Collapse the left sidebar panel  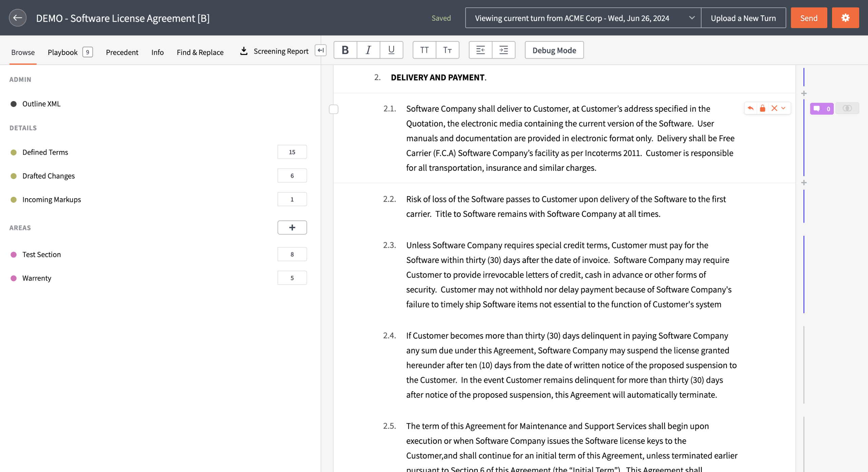pos(320,50)
